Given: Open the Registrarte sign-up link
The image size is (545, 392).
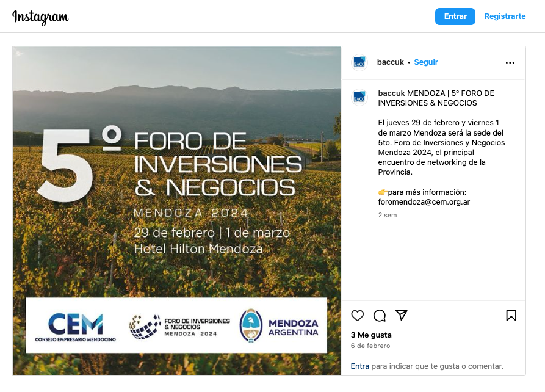Looking at the screenshot, I should pyautogui.click(x=505, y=16).
